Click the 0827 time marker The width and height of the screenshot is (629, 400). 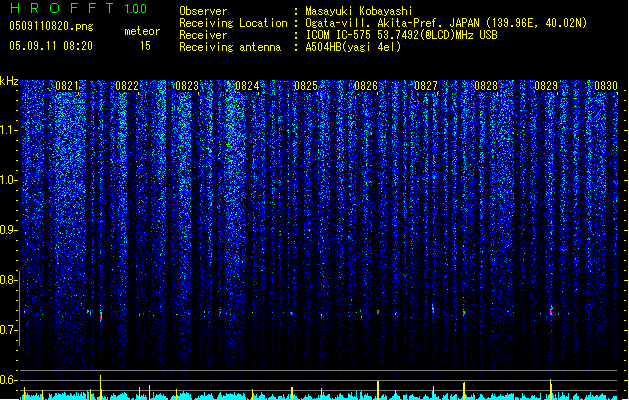point(426,86)
